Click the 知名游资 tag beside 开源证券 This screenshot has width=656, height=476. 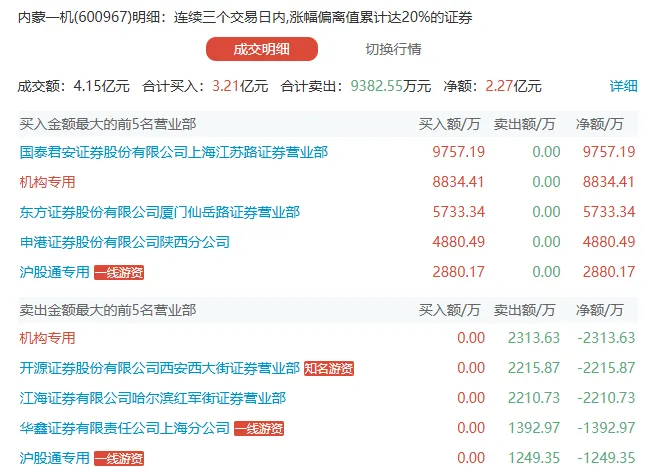[x=329, y=368]
